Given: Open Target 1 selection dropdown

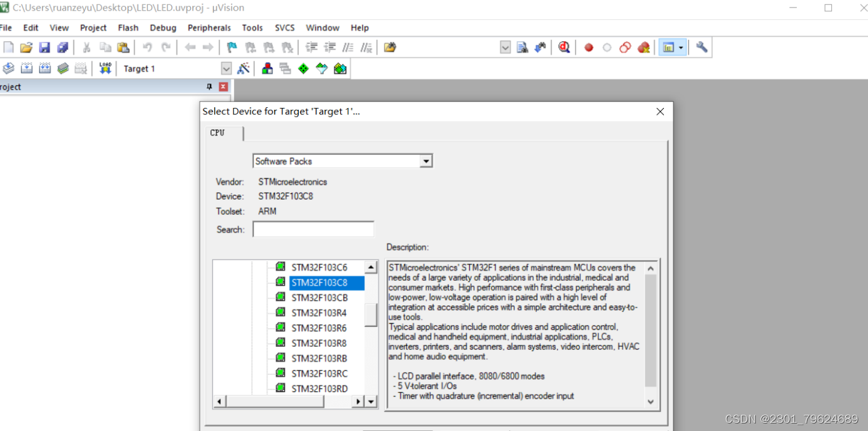Looking at the screenshot, I should 227,69.
